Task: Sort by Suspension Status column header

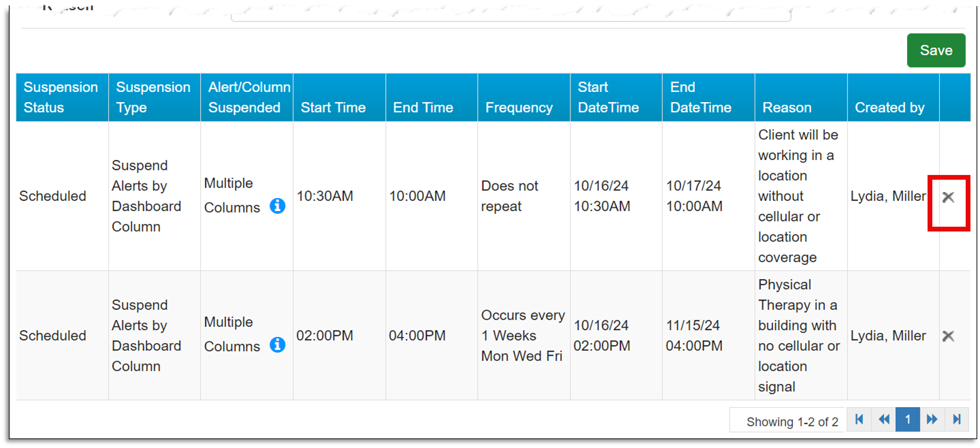Action: coord(61,97)
